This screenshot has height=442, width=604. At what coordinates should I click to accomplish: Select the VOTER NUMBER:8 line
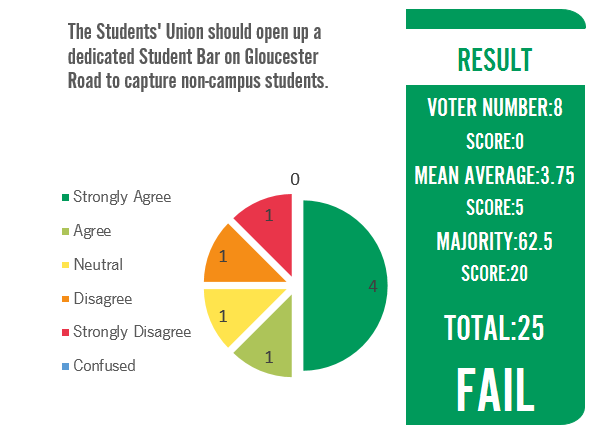[495, 108]
